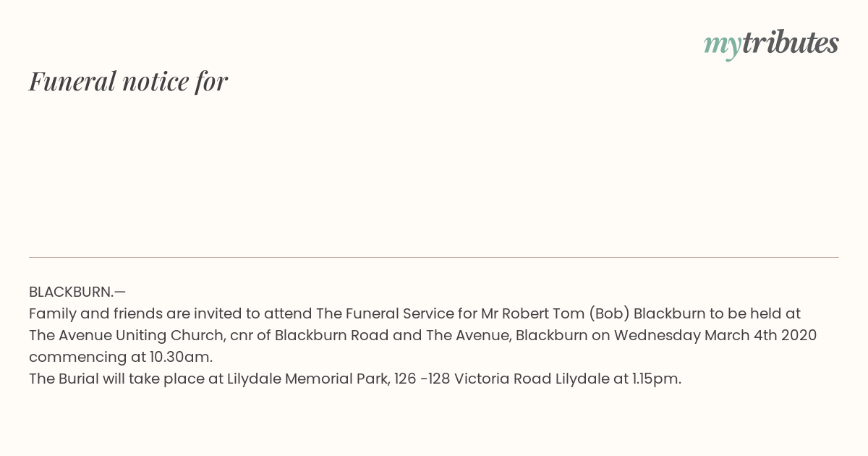Click the "commencing at 10.30am" line
This screenshot has height=456, width=868.
tap(121, 357)
